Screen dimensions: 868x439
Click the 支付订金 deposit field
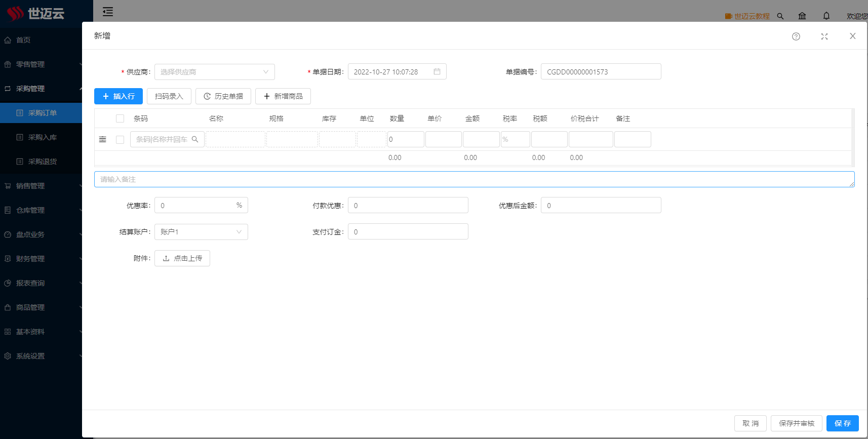click(x=408, y=231)
